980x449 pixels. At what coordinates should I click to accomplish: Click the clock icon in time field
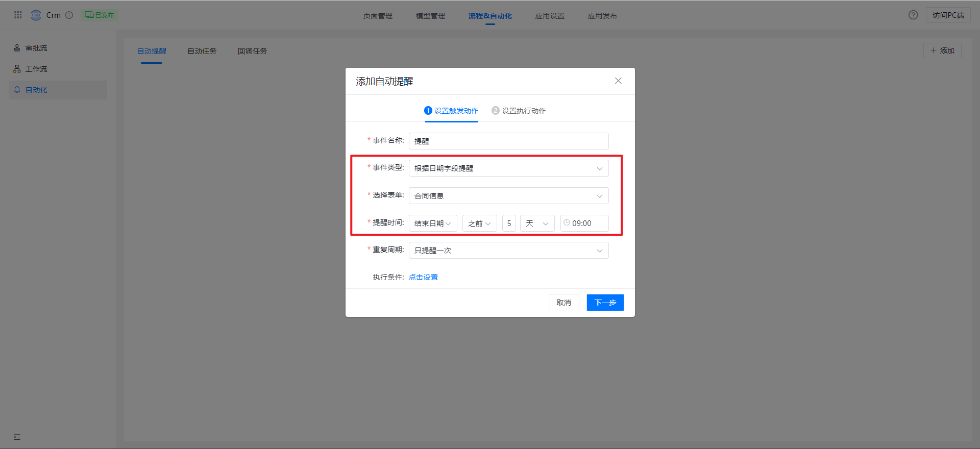coord(567,223)
